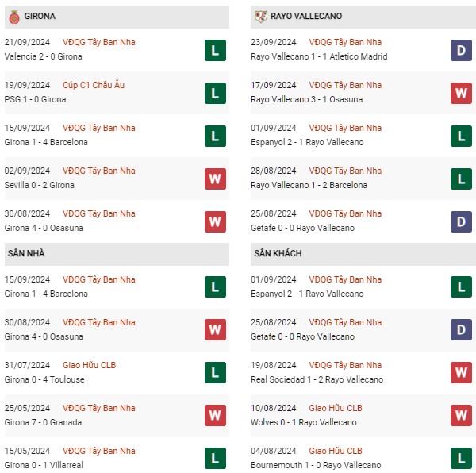Screen dimensions: 476x473
Task: Select the SÂN NHÀ section header
Action: point(29,253)
